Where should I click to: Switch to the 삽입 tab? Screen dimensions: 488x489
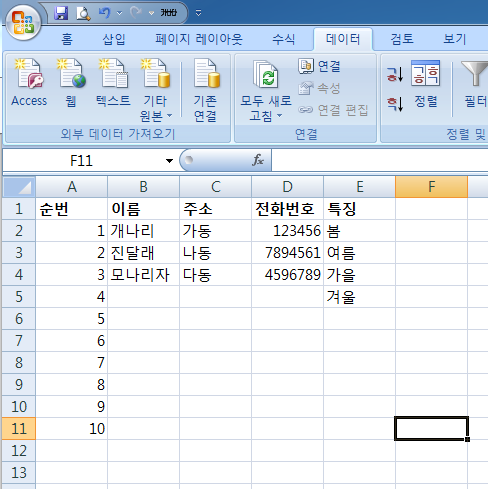click(114, 39)
